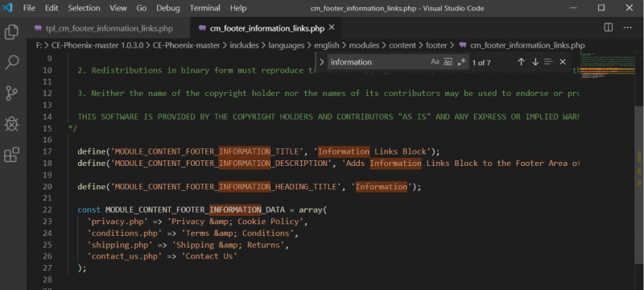Click 'const' keyword on line 22
Screen dimensions: 644x290
89,210
